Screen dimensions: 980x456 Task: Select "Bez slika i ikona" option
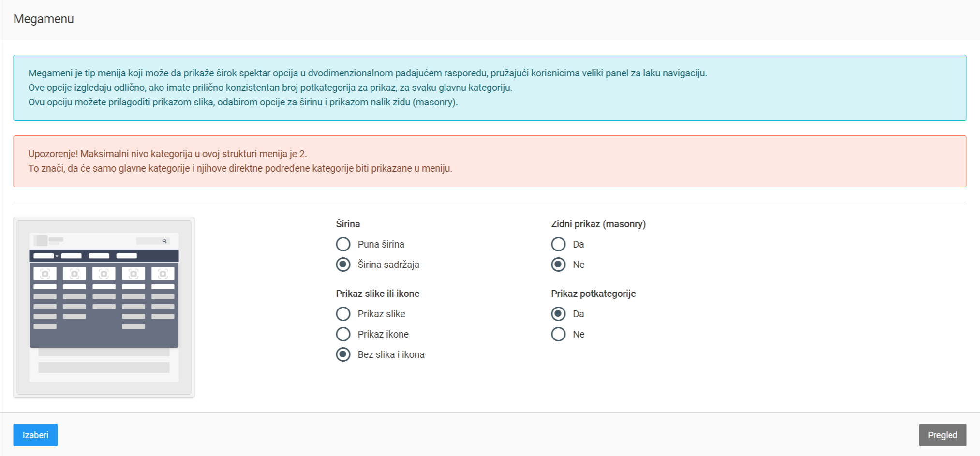pos(343,354)
